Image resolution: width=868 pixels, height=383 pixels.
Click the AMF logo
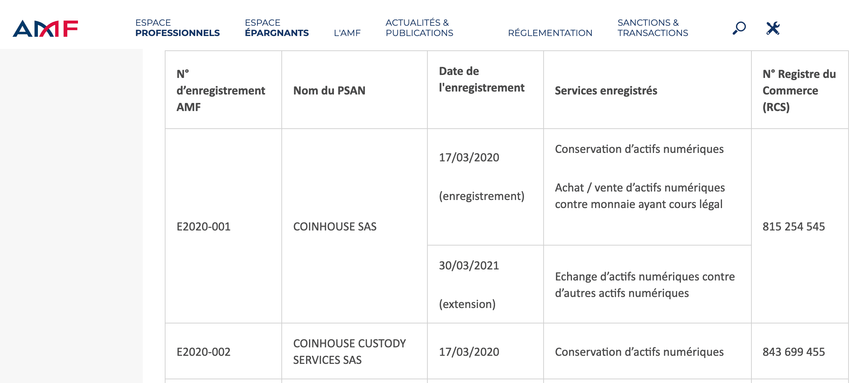pyautogui.click(x=45, y=28)
